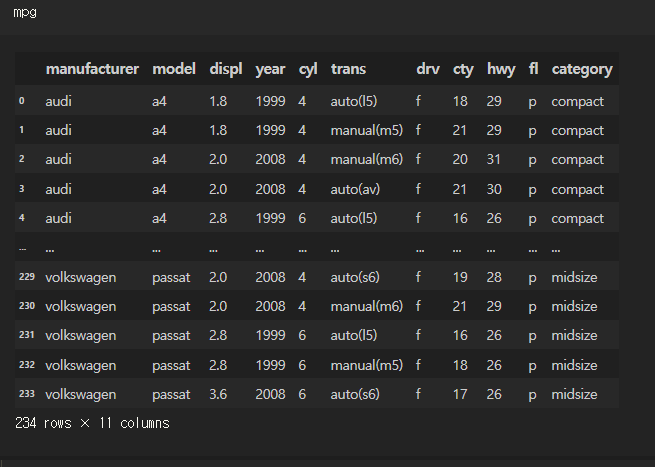Select the 'drv' column header

pyautogui.click(x=428, y=69)
